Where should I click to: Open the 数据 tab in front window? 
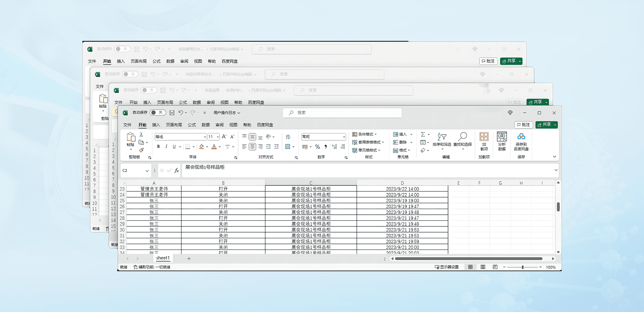[x=206, y=125]
